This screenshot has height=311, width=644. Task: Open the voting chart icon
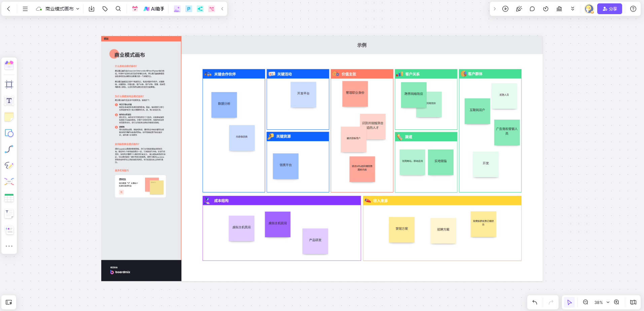tap(559, 9)
